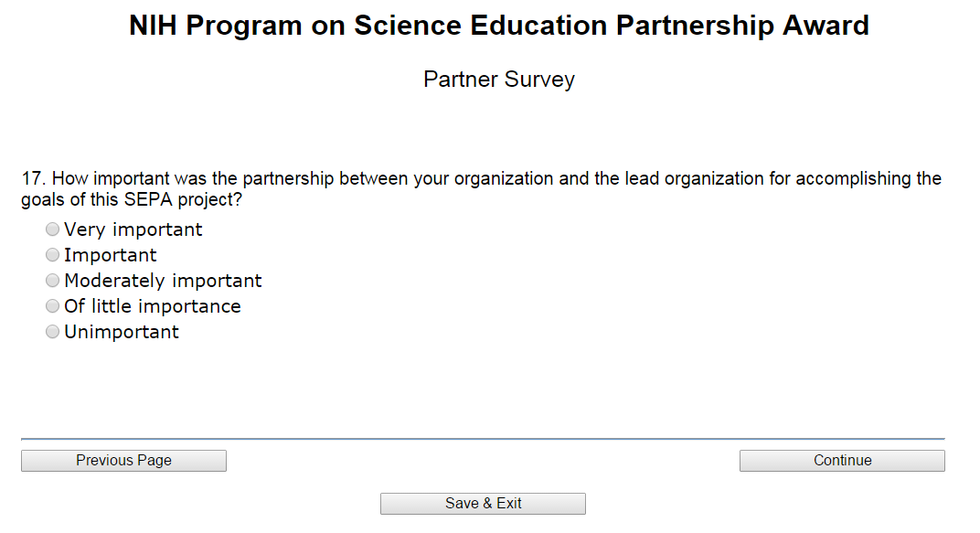Viewport: 980px width, 533px height.
Task: Click the "Of little importance" label text
Action: point(153,306)
